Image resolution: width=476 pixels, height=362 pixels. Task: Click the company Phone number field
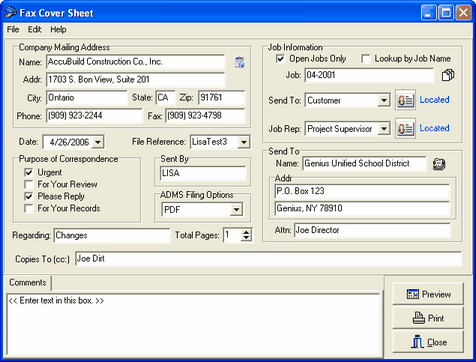pos(94,116)
